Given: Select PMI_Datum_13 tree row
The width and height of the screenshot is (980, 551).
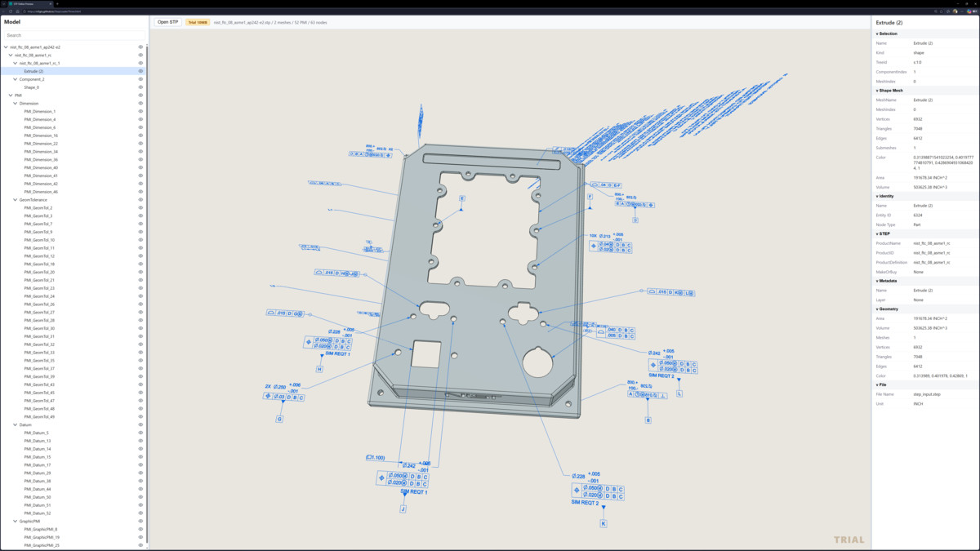Looking at the screenshot, I should tap(73, 441).
